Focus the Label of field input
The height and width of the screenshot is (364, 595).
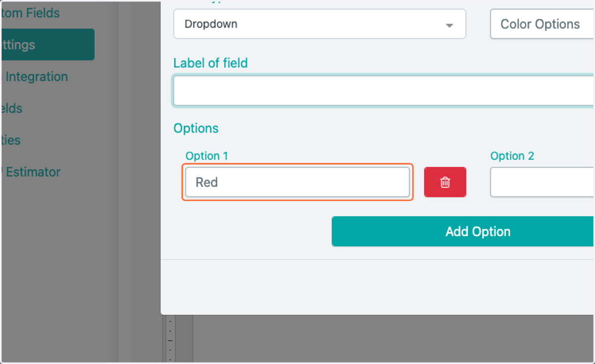(384, 91)
